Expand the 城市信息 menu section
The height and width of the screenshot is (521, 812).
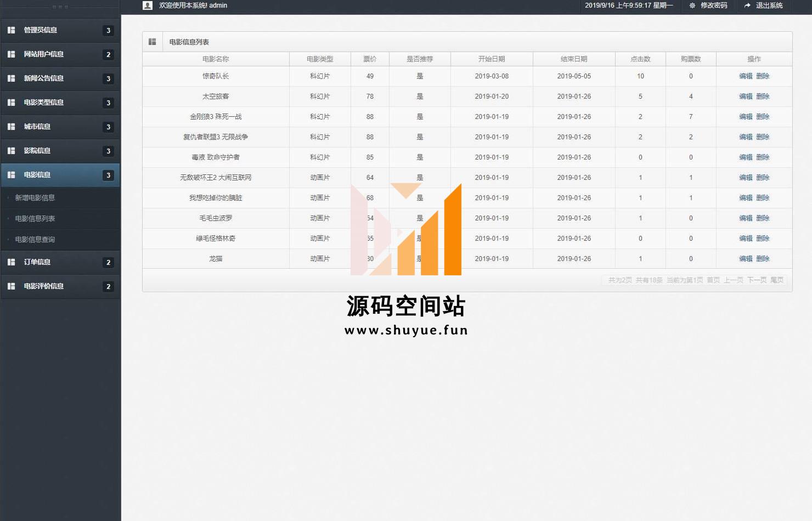60,127
